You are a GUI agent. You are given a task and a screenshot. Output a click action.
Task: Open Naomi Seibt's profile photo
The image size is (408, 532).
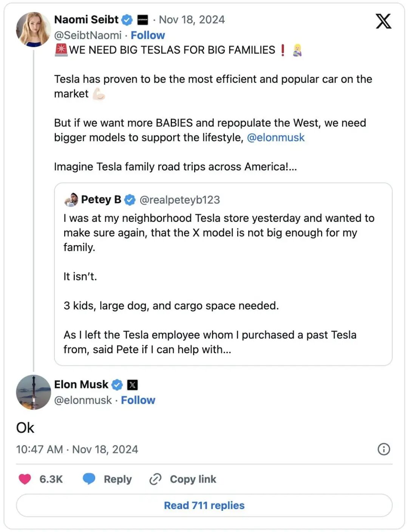tap(33, 29)
